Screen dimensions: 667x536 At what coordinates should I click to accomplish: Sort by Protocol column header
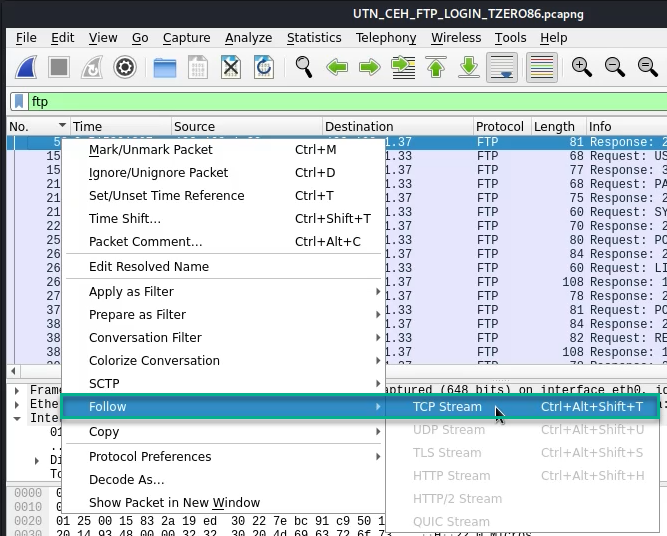(502, 127)
